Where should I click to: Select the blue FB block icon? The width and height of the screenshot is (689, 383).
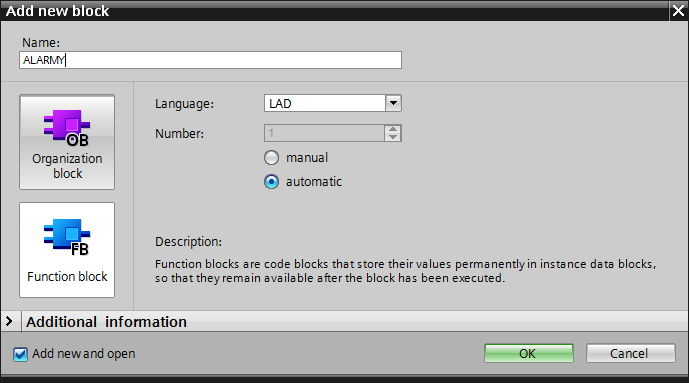[67, 237]
